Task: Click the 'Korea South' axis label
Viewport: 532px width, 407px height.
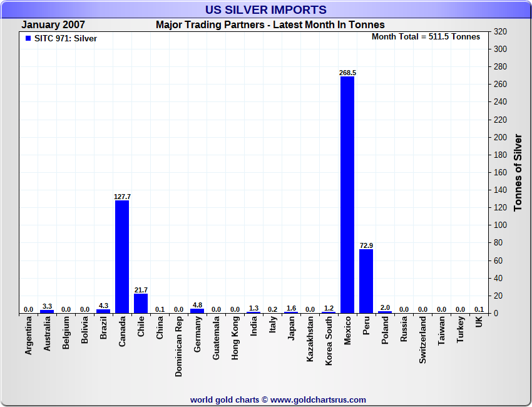Action: 329,341
